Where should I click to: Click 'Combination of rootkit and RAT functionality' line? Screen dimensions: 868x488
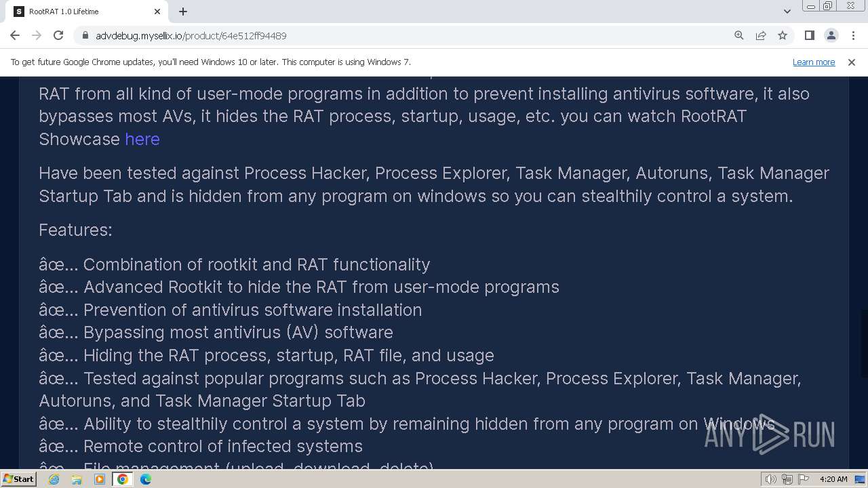pyautogui.click(x=235, y=264)
